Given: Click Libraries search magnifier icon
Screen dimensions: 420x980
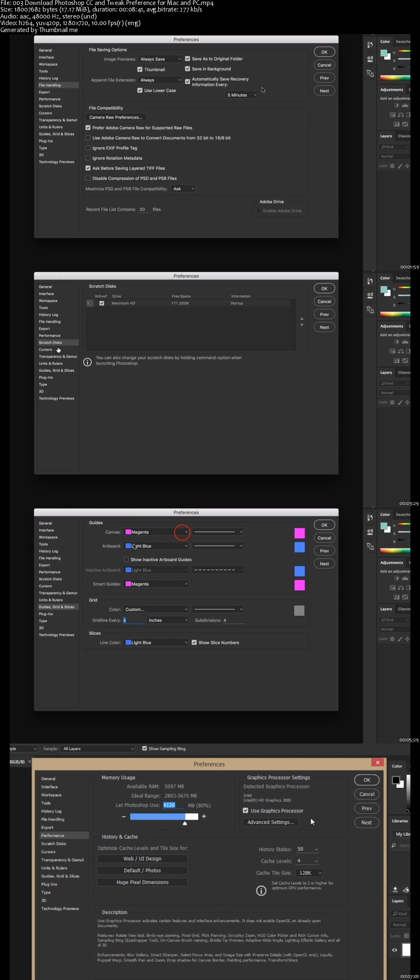Looking at the screenshot, I should pos(394,845).
